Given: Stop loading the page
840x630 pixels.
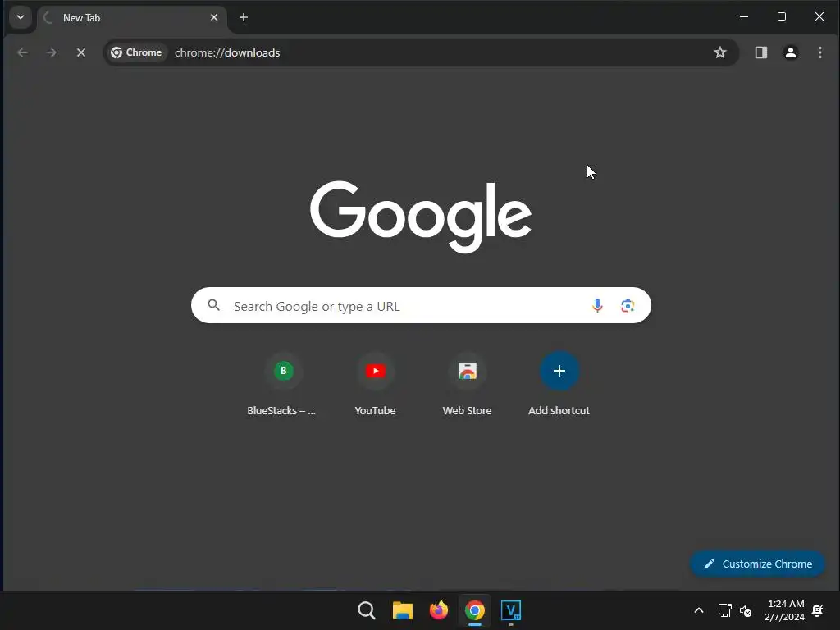Looking at the screenshot, I should pos(81,52).
